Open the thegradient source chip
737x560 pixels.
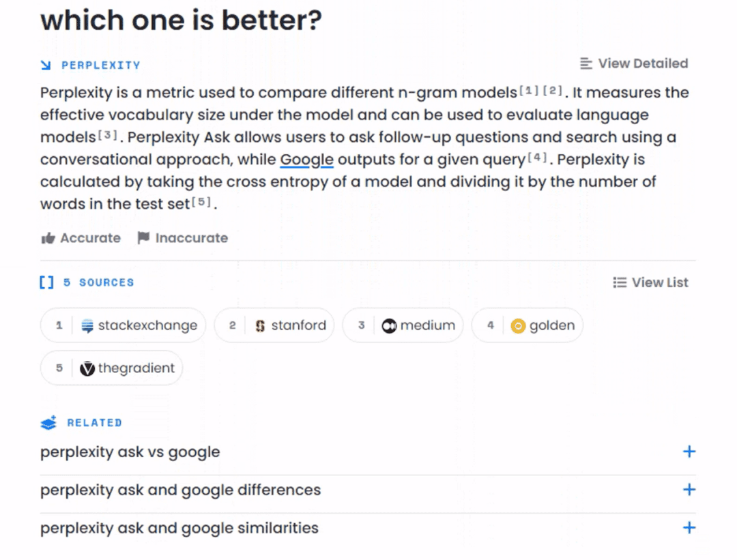(x=111, y=368)
